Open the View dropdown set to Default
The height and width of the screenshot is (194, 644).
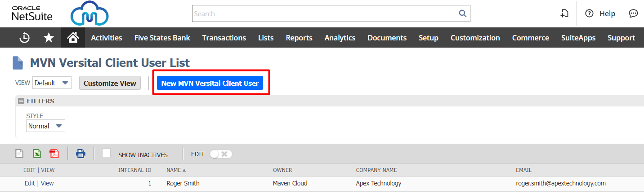pyautogui.click(x=52, y=83)
